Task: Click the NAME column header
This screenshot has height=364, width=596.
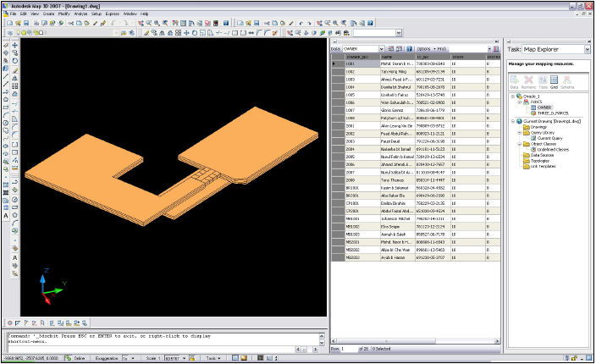Action: click(398, 57)
